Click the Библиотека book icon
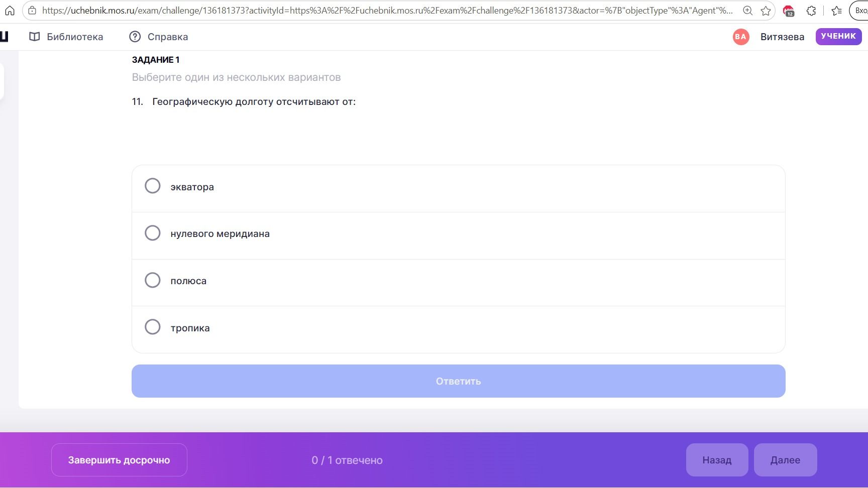 [35, 37]
